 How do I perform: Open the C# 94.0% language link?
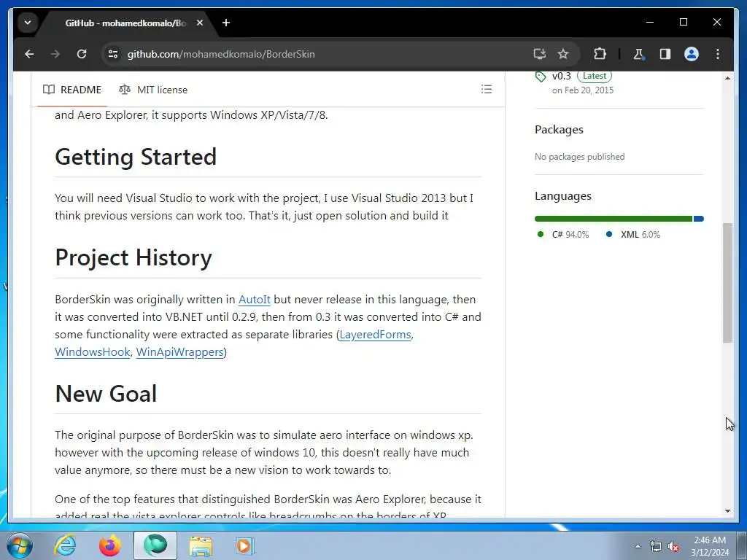(x=562, y=234)
